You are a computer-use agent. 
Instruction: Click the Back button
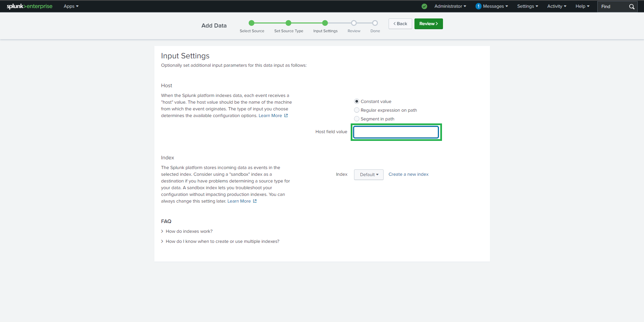tap(400, 23)
